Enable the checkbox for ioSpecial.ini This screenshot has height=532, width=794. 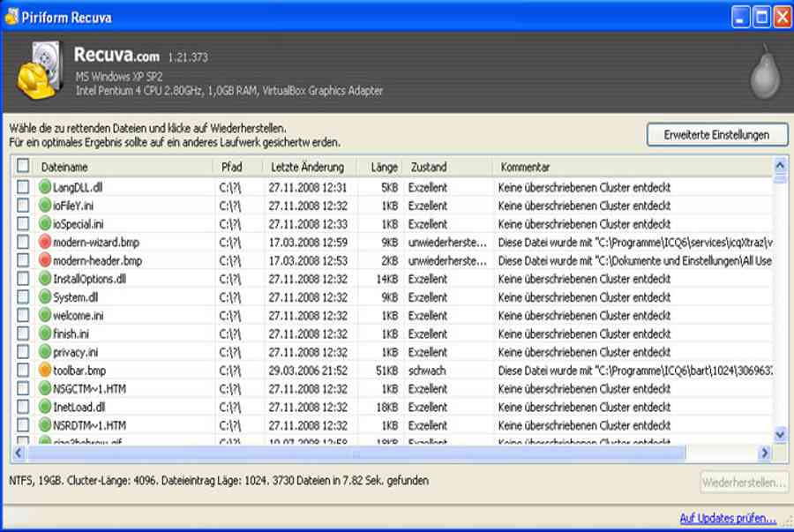click(23, 224)
